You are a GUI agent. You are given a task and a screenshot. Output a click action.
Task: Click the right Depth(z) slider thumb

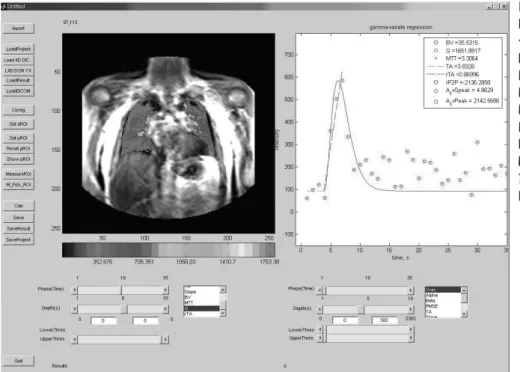[x=361, y=309]
